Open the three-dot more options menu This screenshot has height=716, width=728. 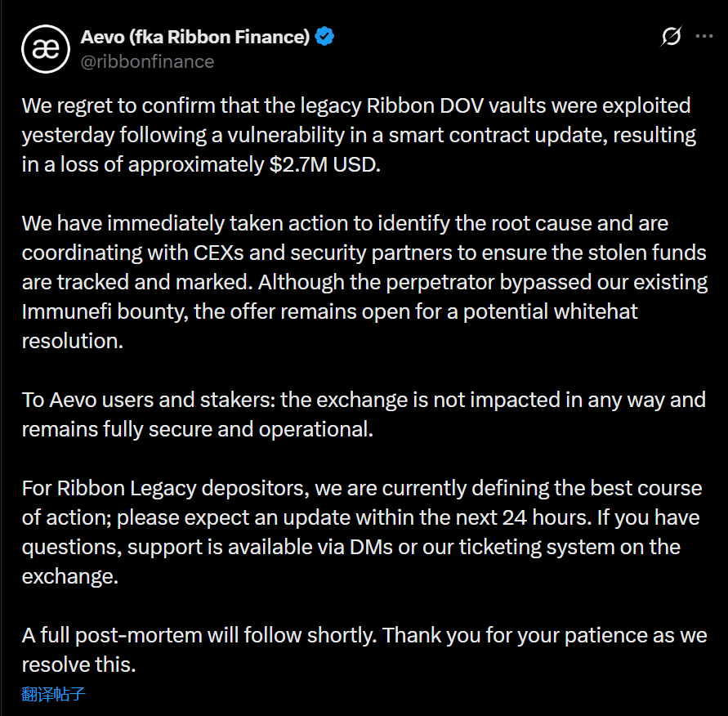(703, 37)
